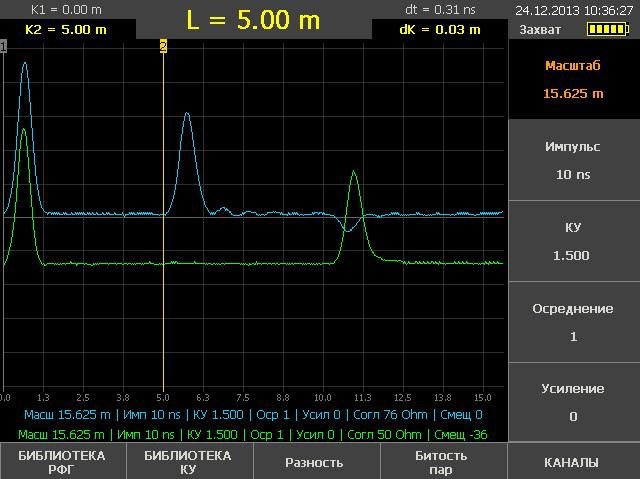Click the blue channel settings status line

pos(253,415)
